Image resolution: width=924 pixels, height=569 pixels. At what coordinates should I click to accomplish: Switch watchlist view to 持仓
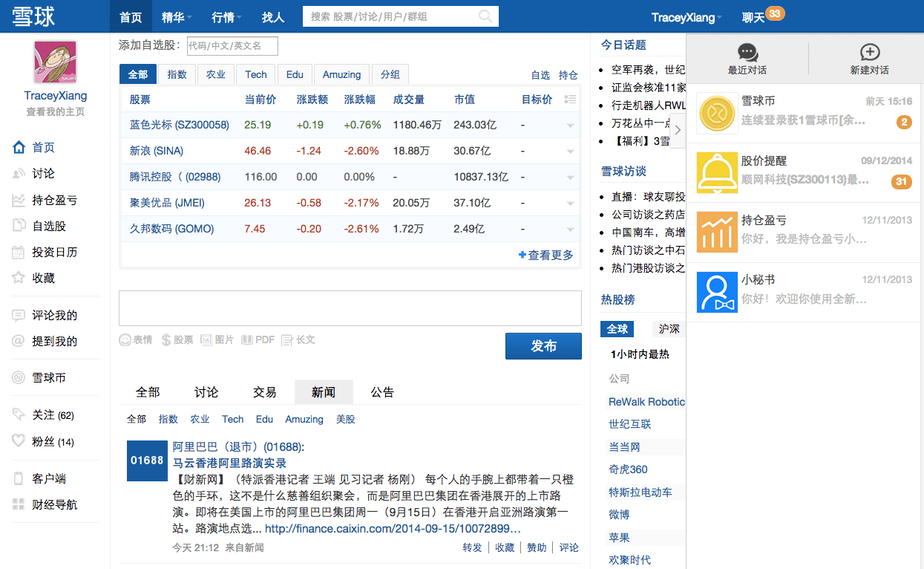pyautogui.click(x=569, y=75)
